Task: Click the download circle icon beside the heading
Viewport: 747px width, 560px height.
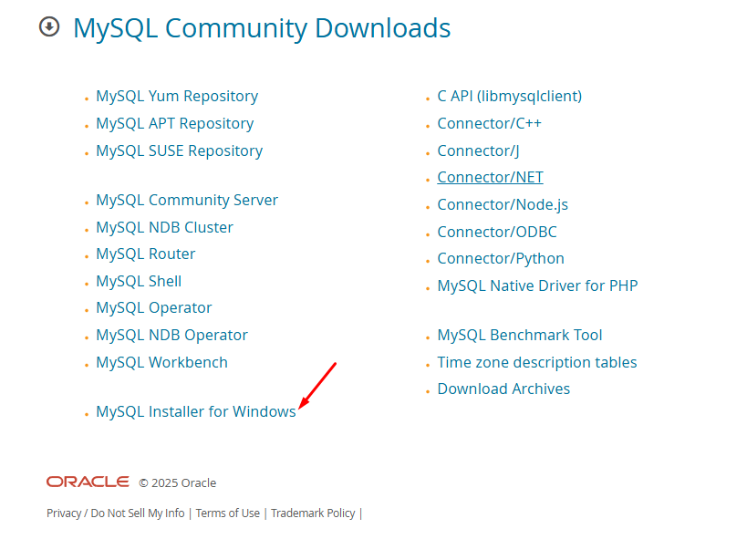Action: point(49,26)
